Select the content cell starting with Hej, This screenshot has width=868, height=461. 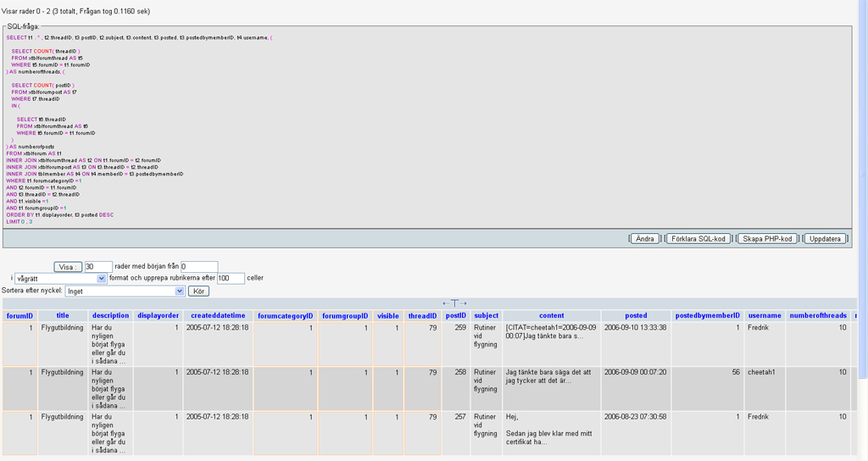click(x=551, y=434)
